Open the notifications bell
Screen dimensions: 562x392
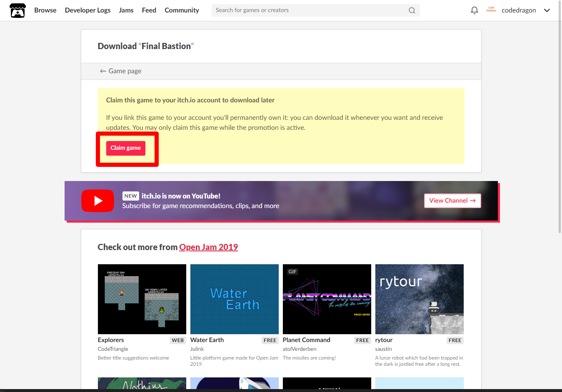pyautogui.click(x=474, y=10)
